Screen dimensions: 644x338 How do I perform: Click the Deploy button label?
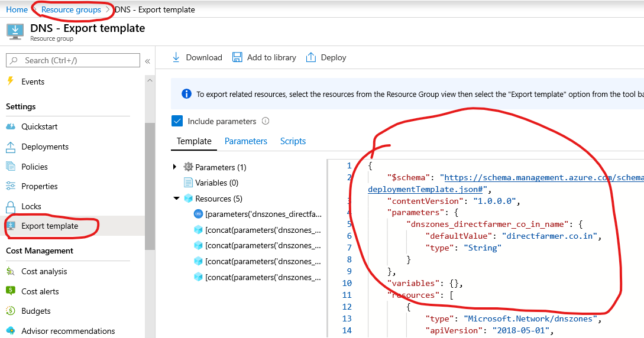[334, 57]
